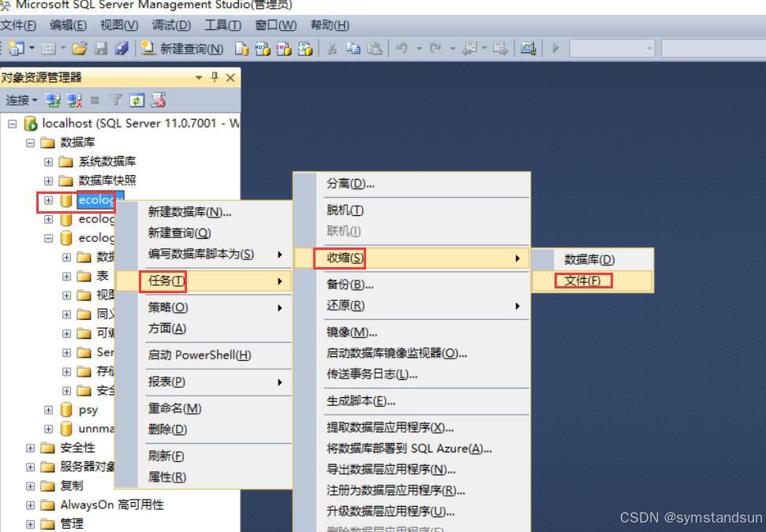Open the 连接 dropdown in Object Explorer
This screenshot has width=766, height=532.
22,101
